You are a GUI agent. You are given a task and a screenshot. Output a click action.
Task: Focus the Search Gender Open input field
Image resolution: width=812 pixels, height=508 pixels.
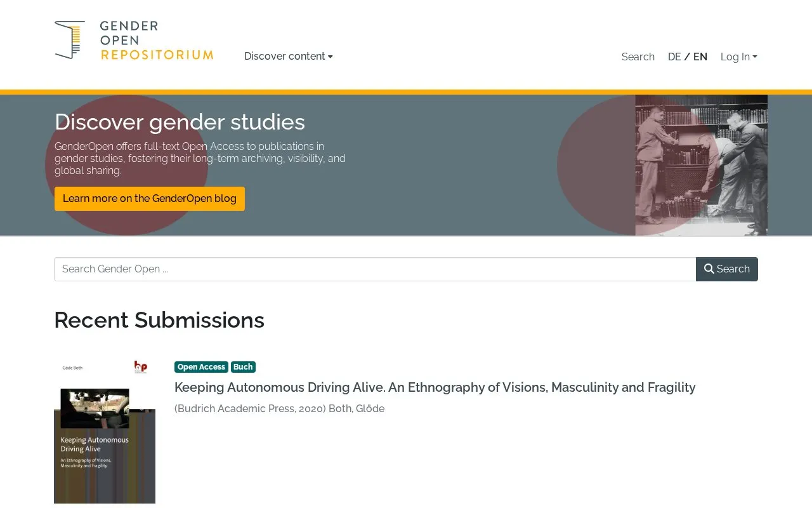(375, 269)
